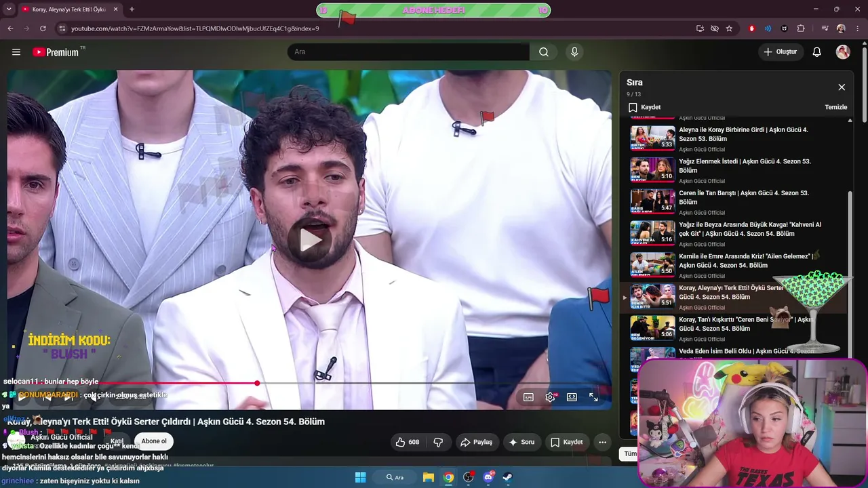This screenshot has height=488, width=868.
Task: Select the Koray, Aleyna'yı Terk Etti tab
Action: tap(70, 9)
